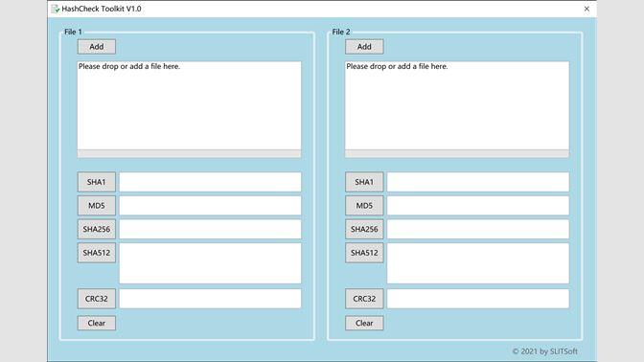This screenshot has width=644, height=362.
Task: Calculate SHA512 for File 1
Action: click(x=97, y=253)
